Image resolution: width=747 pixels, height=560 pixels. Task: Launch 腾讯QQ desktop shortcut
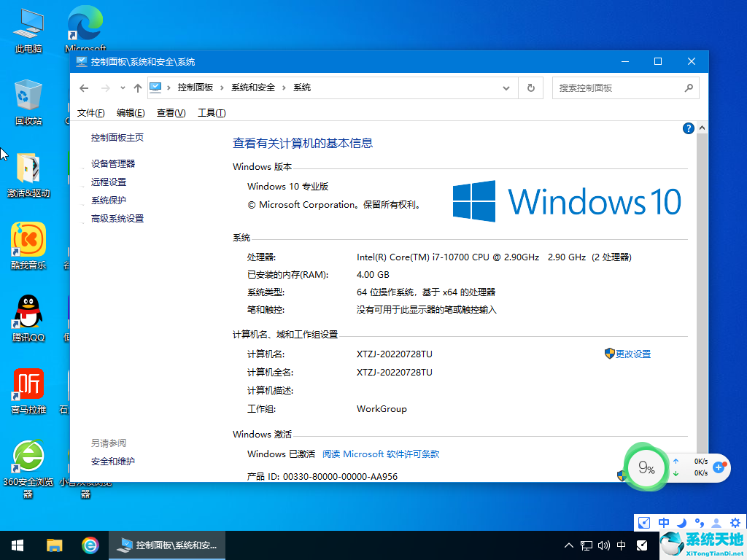28,318
